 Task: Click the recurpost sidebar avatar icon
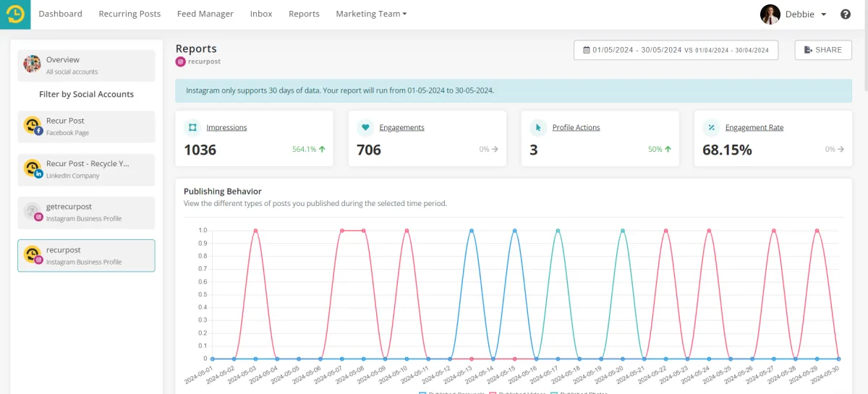click(33, 255)
